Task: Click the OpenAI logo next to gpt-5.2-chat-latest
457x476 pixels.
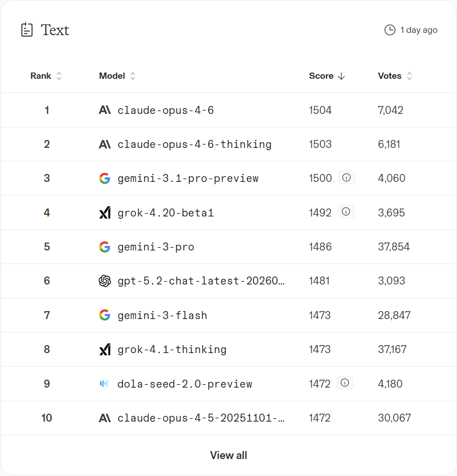Action: 104,281
